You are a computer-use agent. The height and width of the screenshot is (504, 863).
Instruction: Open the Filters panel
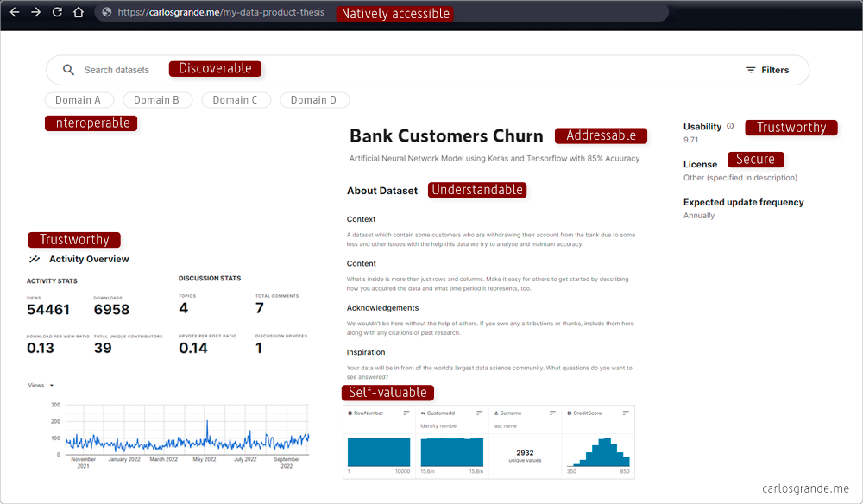coord(767,70)
